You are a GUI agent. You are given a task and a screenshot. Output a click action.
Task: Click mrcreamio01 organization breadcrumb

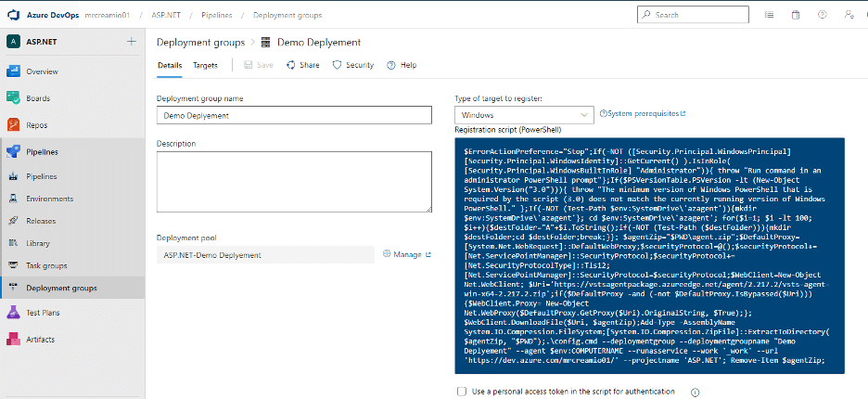pyautogui.click(x=108, y=15)
